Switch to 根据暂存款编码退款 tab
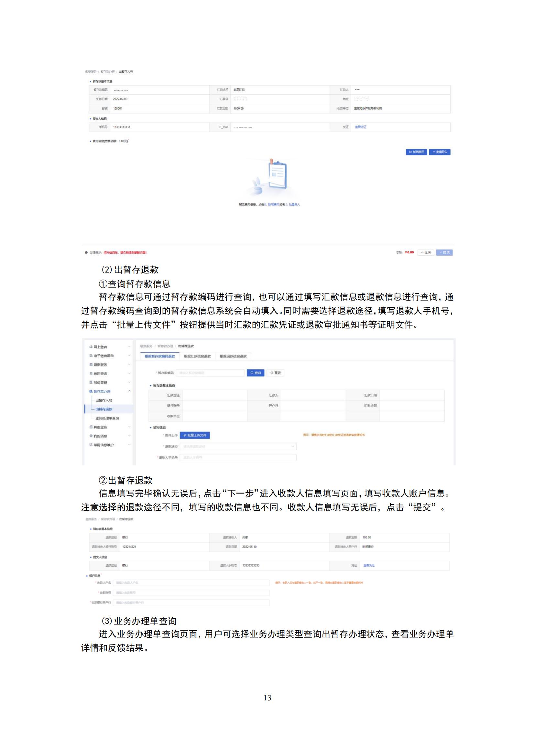535x756 pixels. [160, 356]
